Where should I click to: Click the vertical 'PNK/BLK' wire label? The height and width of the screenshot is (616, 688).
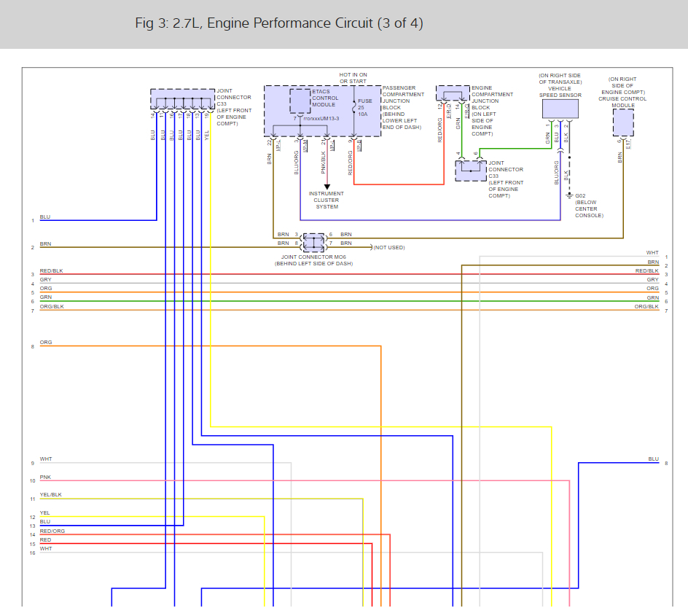(324, 163)
